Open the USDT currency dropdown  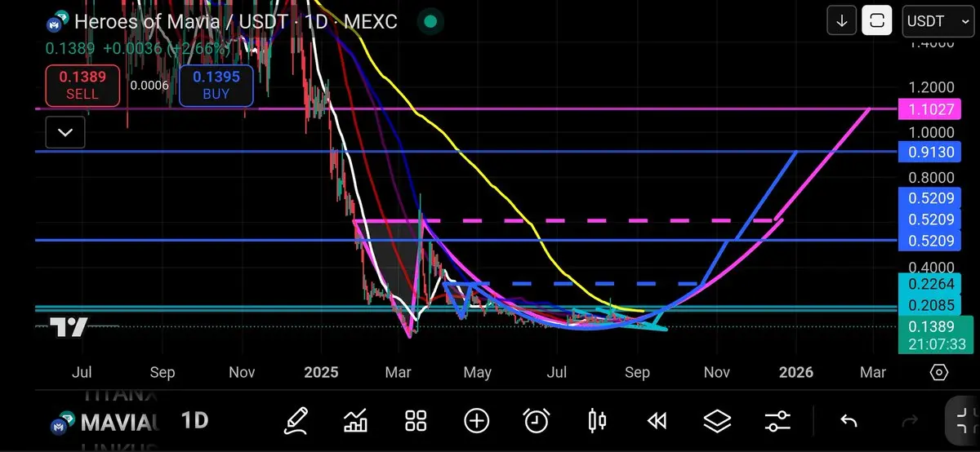pos(938,21)
